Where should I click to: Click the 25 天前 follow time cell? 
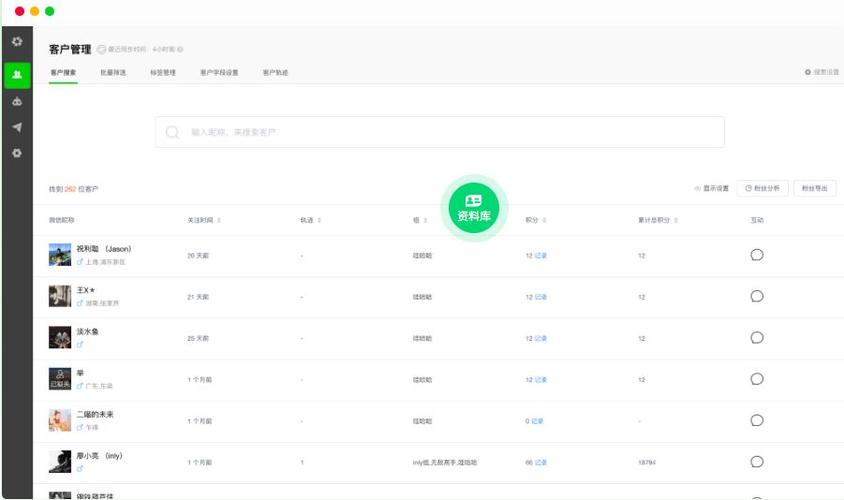pos(198,339)
